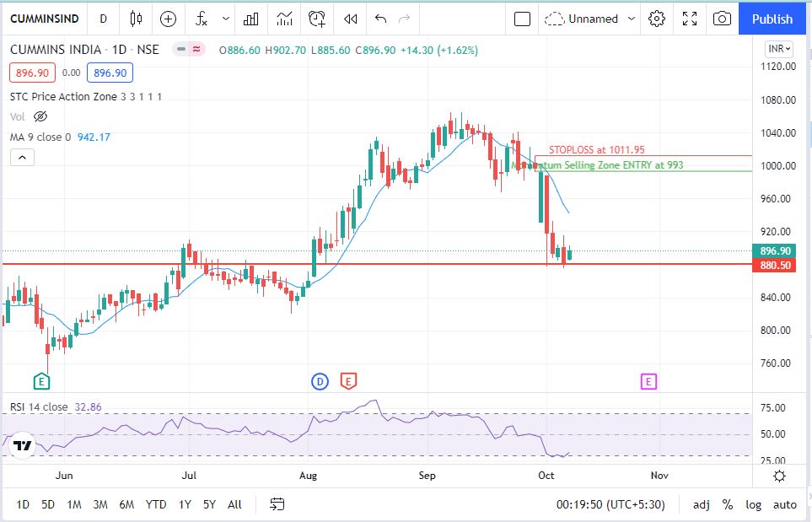Image resolution: width=812 pixels, height=522 pixels.
Task: Open the indicators fx menu
Action: pyautogui.click(x=202, y=19)
